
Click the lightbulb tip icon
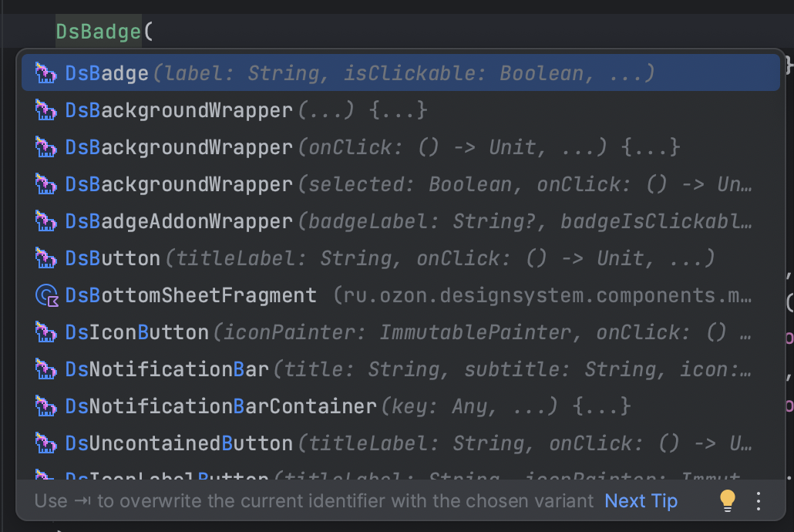point(727,500)
